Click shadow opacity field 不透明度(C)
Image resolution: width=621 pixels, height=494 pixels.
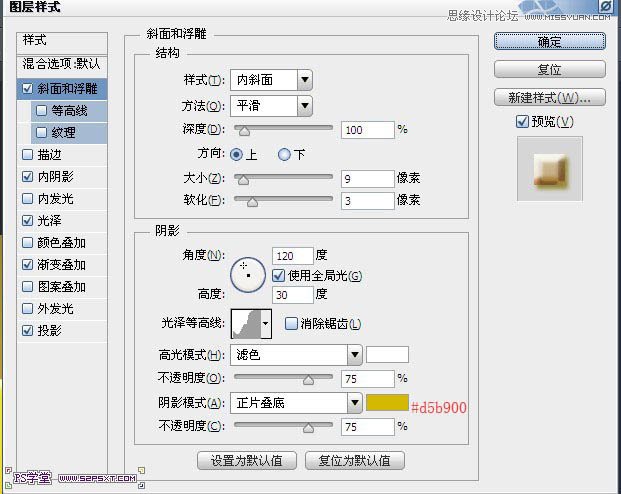tap(368, 427)
